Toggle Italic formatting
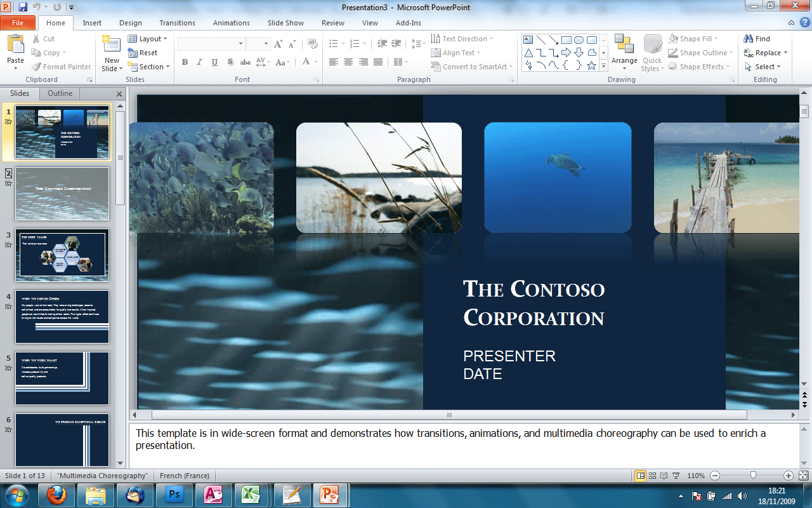Viewport: 812px width, 508px height. (x=200, y=62)
